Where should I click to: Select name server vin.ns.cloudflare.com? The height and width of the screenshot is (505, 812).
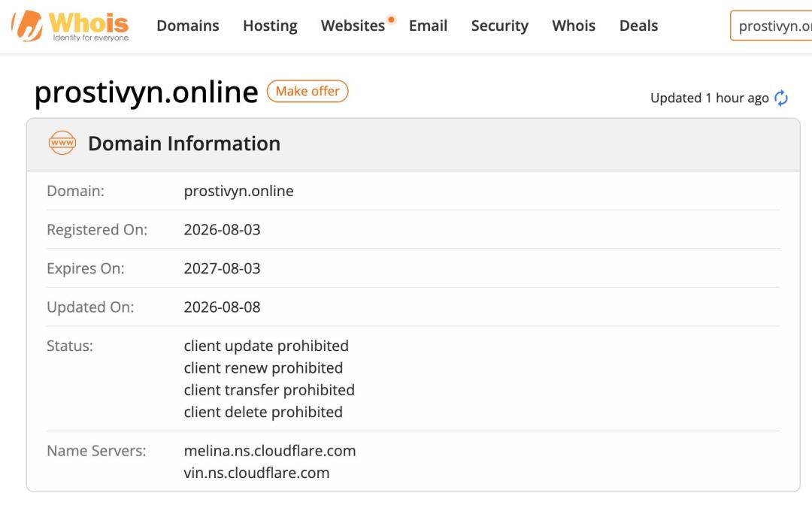pos(256,473)
